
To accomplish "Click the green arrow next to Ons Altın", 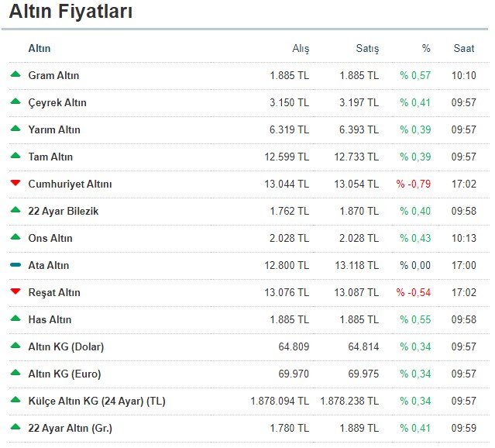I will tap(15, 237).
